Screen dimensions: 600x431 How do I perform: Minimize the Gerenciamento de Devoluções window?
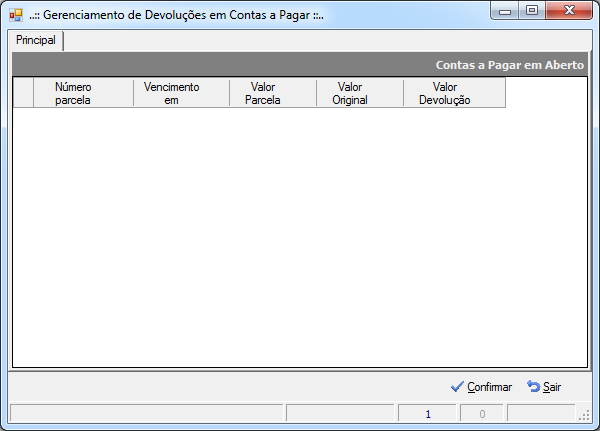(x=504, y=11)
